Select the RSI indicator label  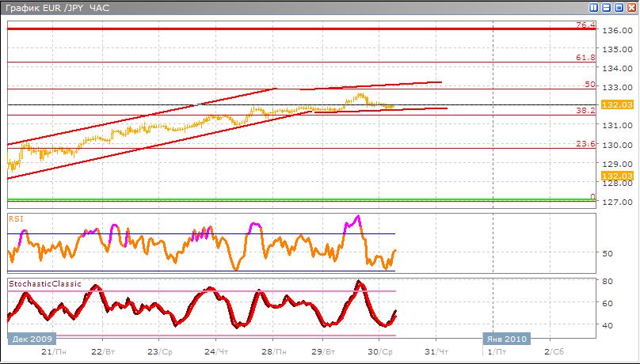[x=15, y=217]
